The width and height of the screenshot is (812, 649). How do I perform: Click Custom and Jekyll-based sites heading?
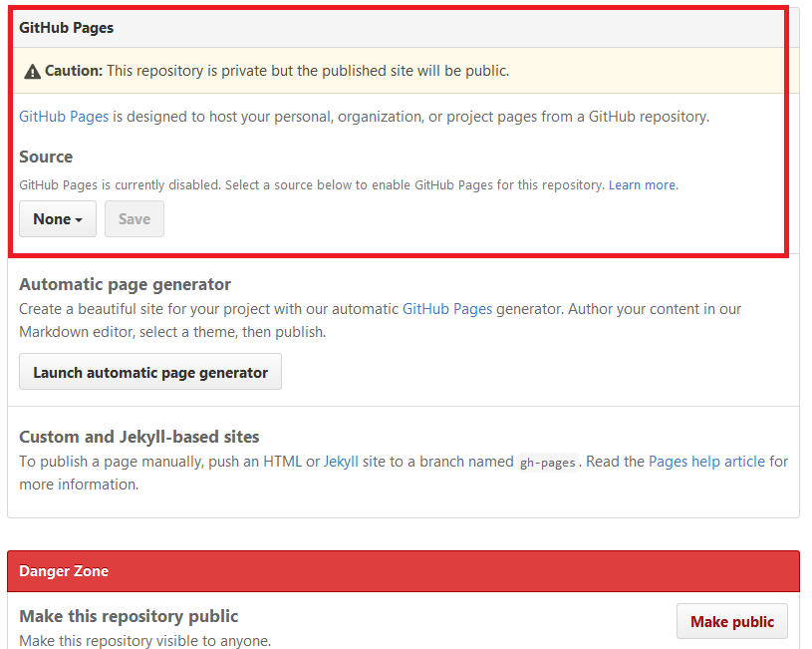(x=139, y=437)
